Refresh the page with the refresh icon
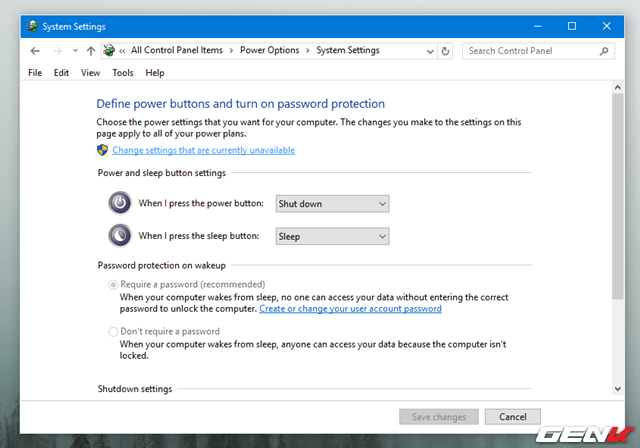Screen dimensions: 640x448 445,51
